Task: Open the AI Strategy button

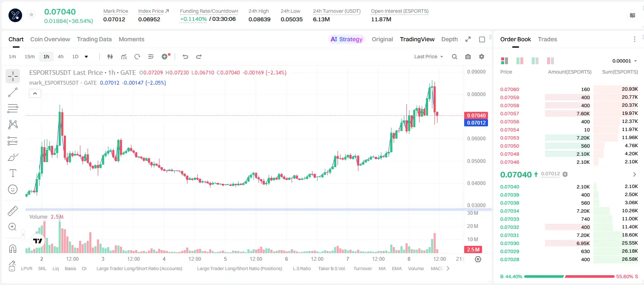Action: point(346,39)
